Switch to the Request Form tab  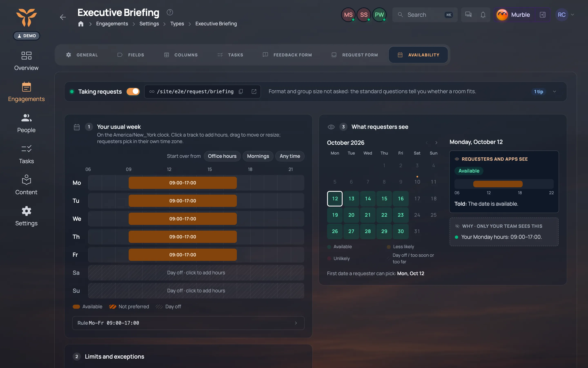pyautogui.click(x=355, y=55)
